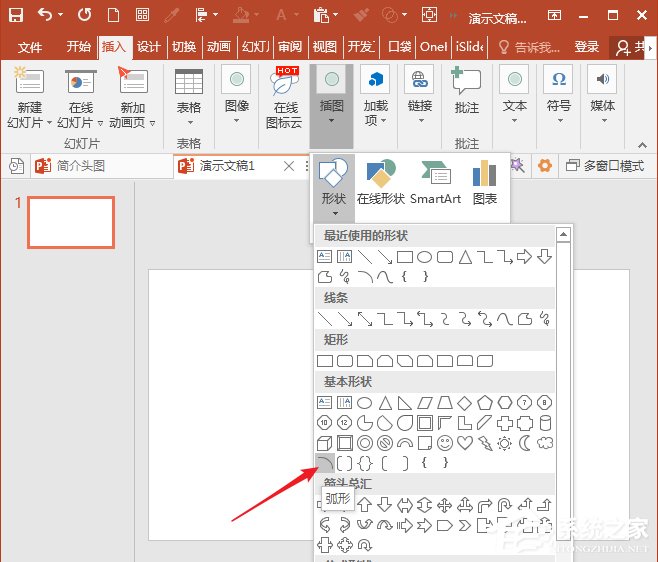Click the SmartArt icon
The height and width of the screenshot is (562, 658).
point(435,184)
